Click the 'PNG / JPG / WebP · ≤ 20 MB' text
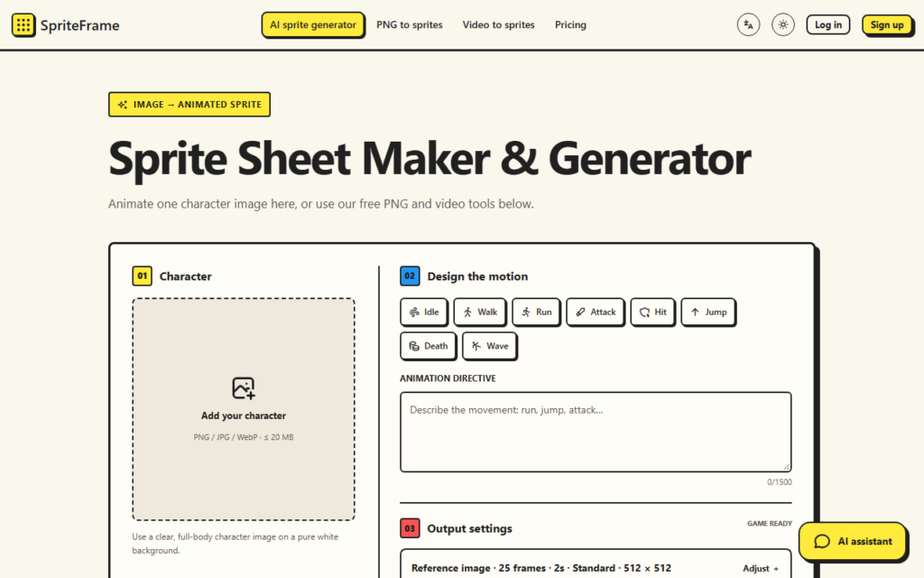This screenshot has height=578, width=924. click(244, 437)
